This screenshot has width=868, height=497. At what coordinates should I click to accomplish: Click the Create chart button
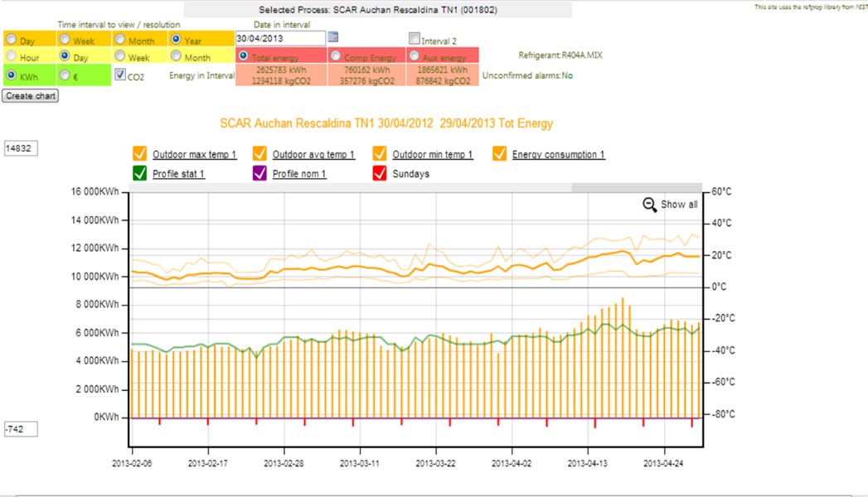tap(31, 95)
